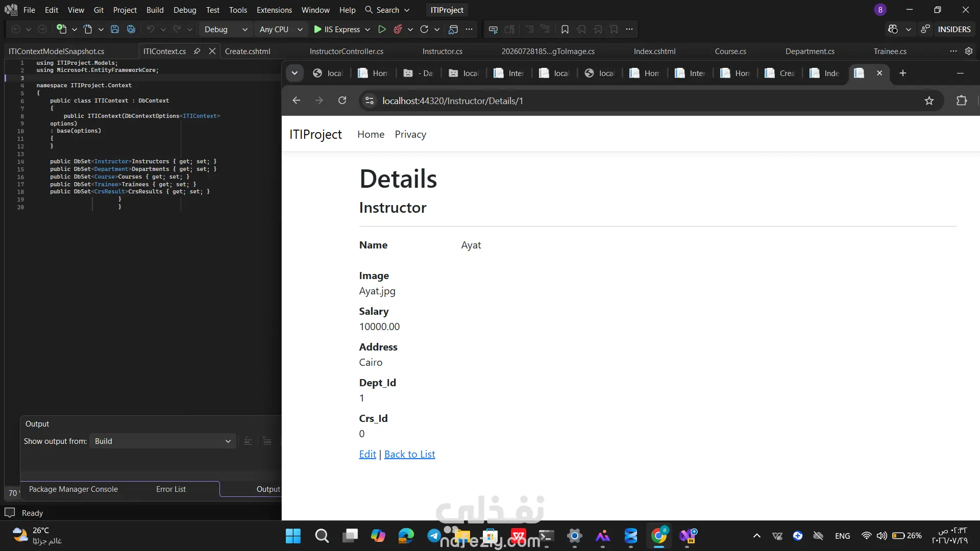Click the Restart circular arrow icon in toolbar
The height and width of the screenshot is (551, 980).
pos(424,30)
